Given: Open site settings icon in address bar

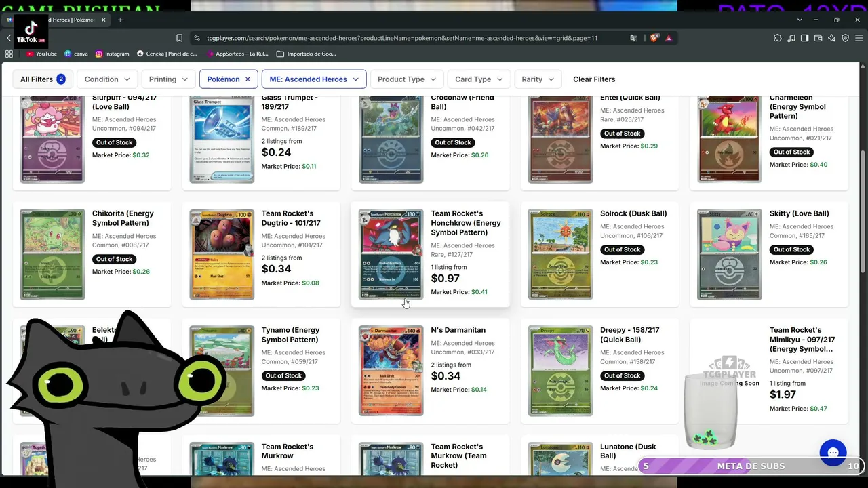Looking at the screenshot, I should (197, 38).
